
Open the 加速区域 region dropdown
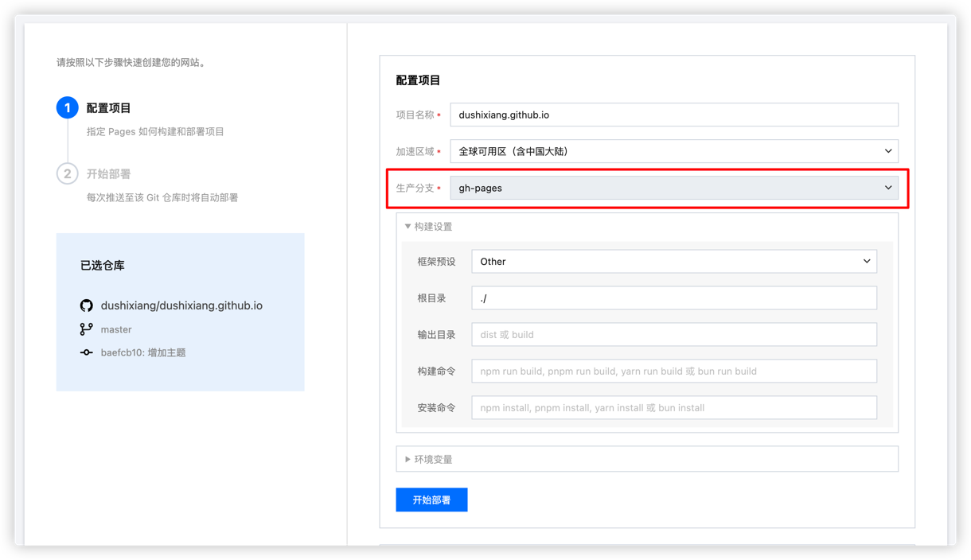(x=673, y=151)
